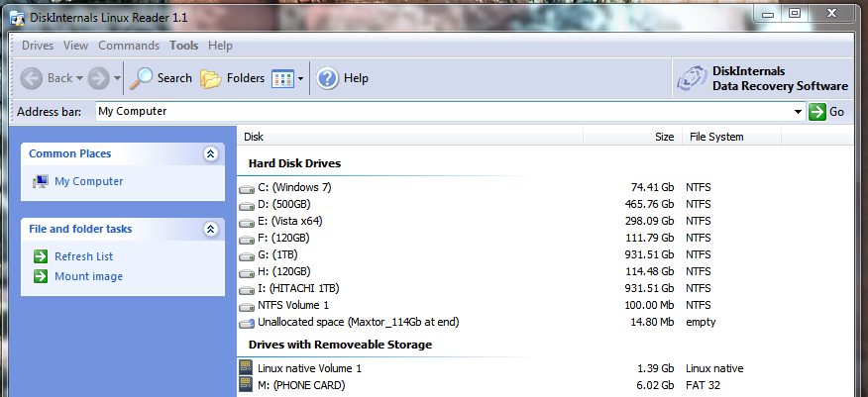Screen dimensions: 868x397
Task: Click the My Computer link in sidebar
Action: [x=88, y=181]
